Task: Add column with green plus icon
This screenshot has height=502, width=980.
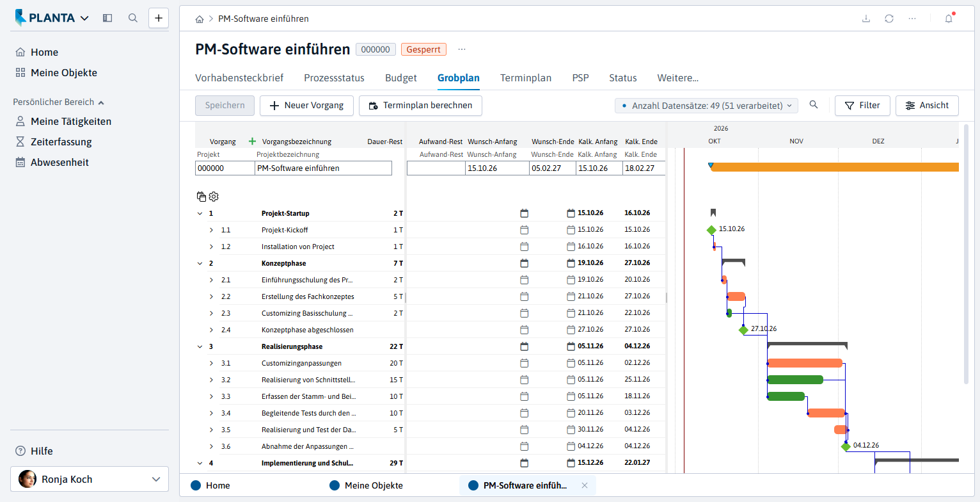Action: tap(252, 142)
